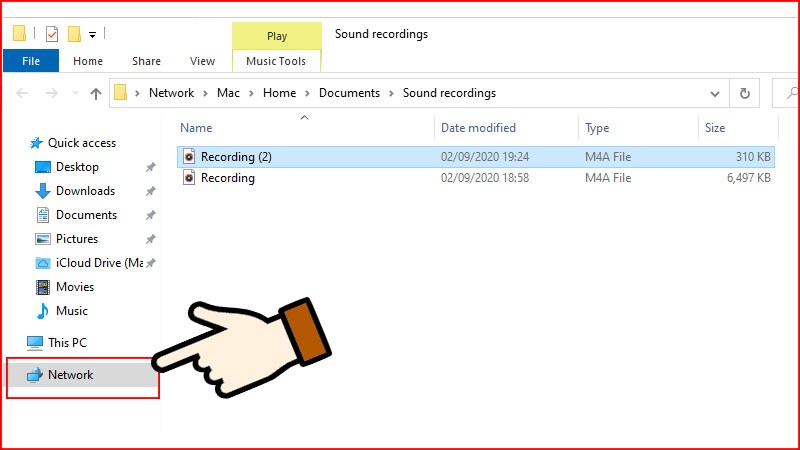The image size is (800, 450).
Task: Click the Quick access star icon
Action: click(x=36, y=143)
